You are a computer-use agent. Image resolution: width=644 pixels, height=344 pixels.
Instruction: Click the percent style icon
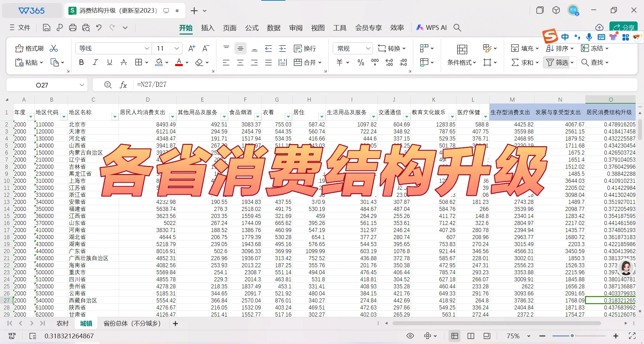(361, 62)
